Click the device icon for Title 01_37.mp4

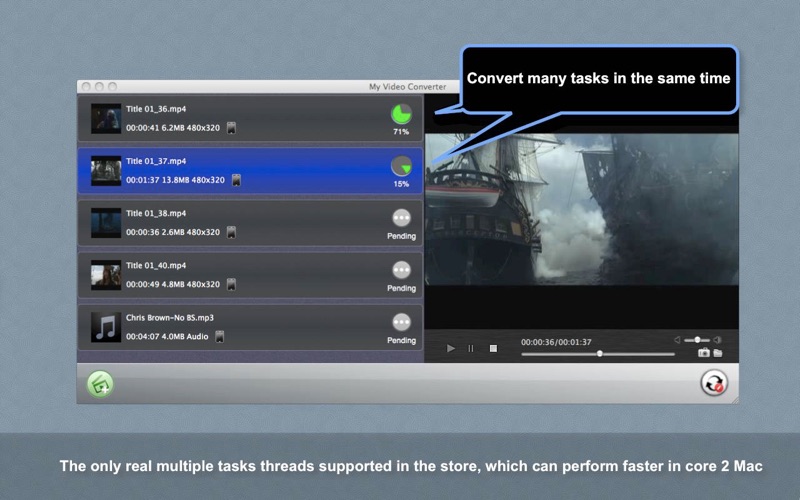pos(236,180)
